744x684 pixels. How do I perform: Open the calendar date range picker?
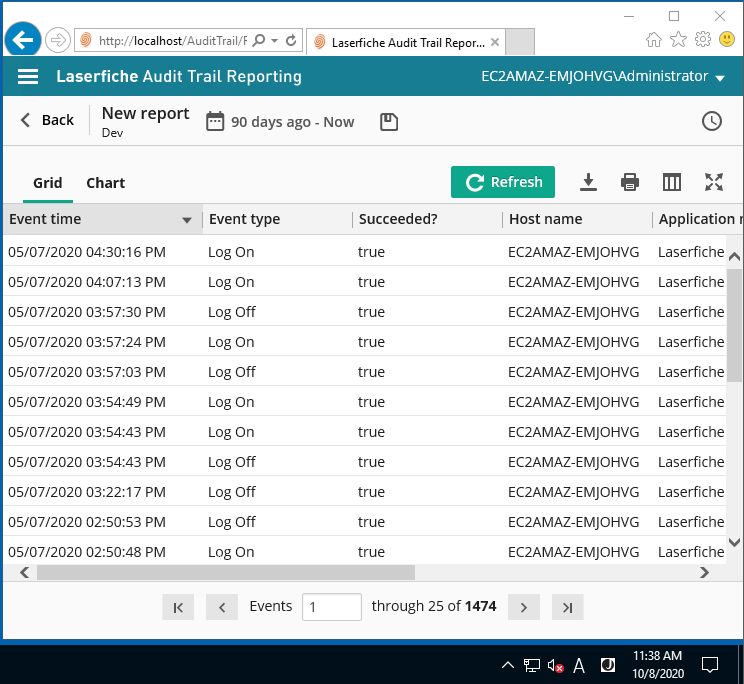(215, 121)
